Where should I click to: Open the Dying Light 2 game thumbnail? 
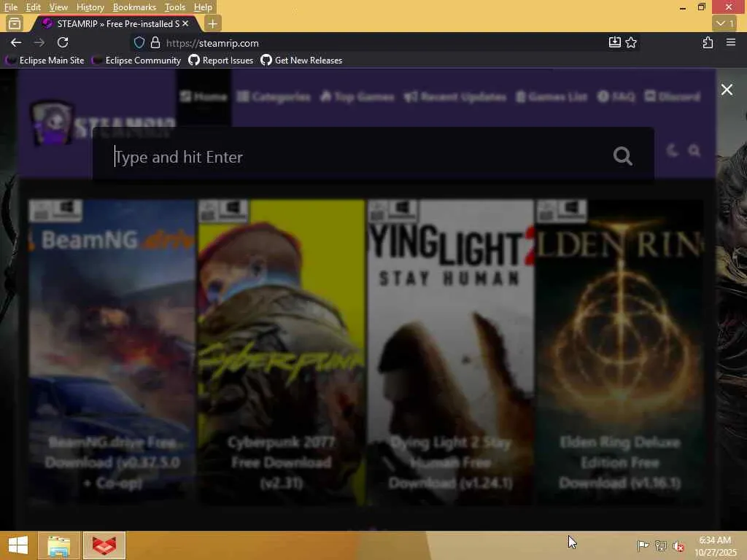[451, 352]
